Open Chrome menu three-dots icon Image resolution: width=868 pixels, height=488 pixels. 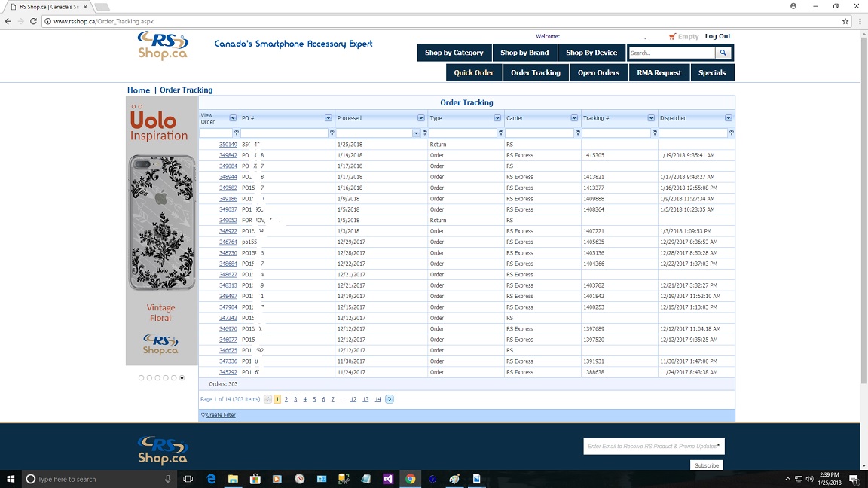click(860, 21)
